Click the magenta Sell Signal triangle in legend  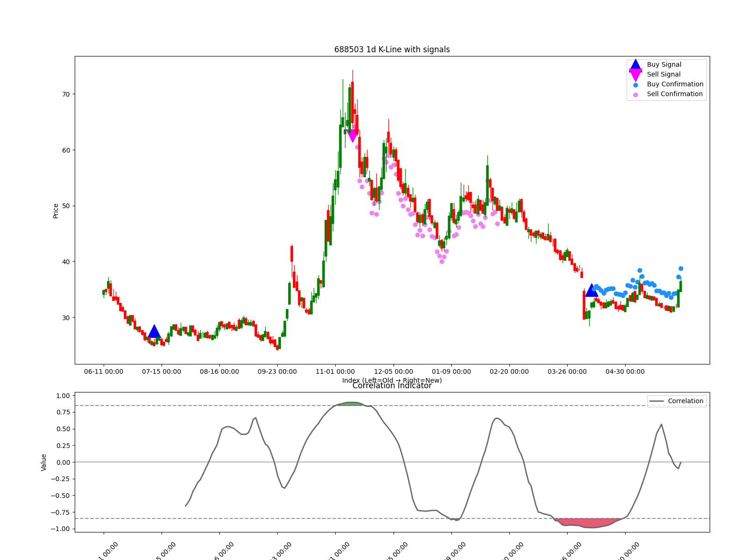coord(635,75)
